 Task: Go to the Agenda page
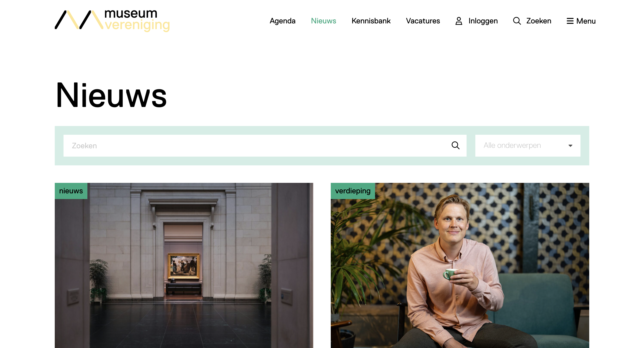(x=282, y=21)
